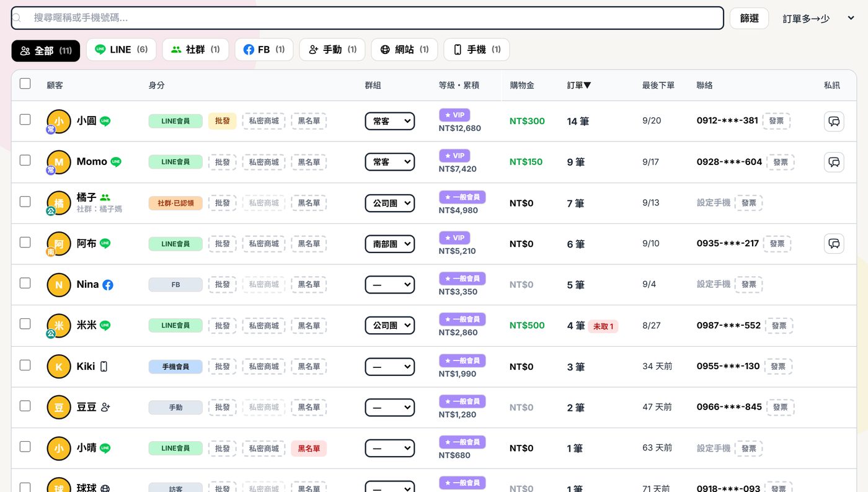Select the checkbox for Nina
The image size is (868, 492).
[x=25, y=283]
